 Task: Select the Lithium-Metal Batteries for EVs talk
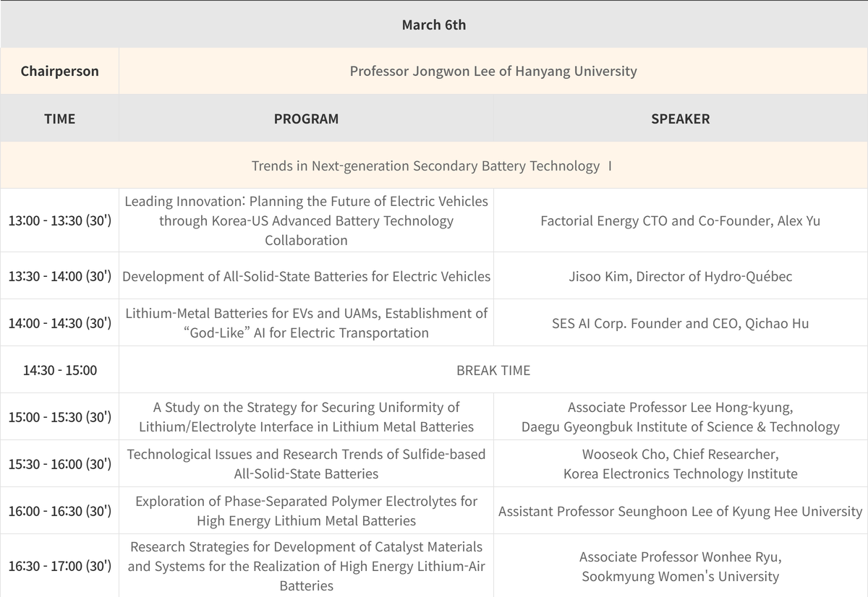click(x=306, y=323)
